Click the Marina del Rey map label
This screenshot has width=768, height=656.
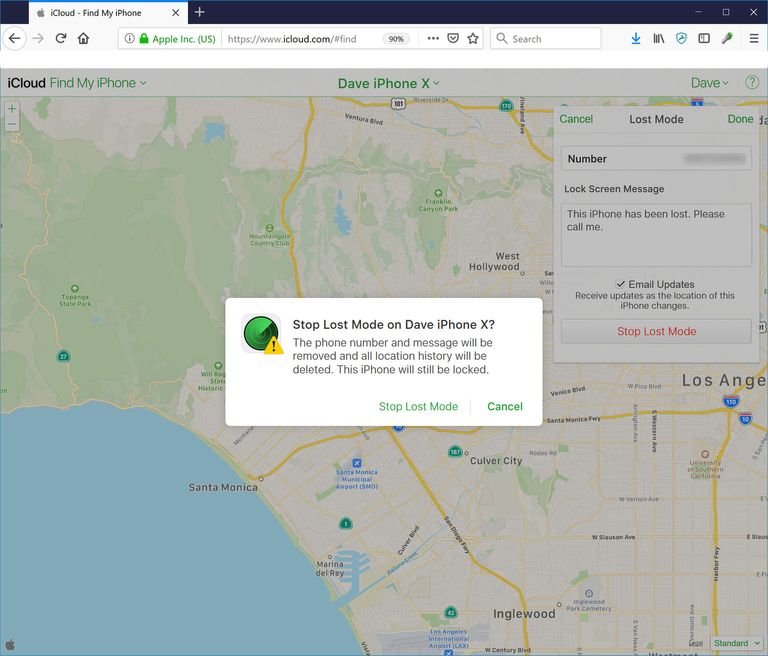(x=330, y=568)
